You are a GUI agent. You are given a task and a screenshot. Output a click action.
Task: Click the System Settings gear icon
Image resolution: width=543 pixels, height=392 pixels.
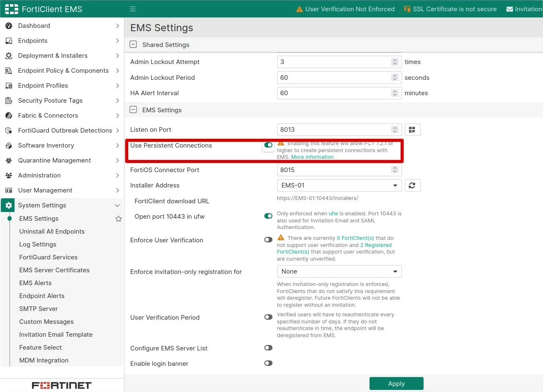pos(9,205)
